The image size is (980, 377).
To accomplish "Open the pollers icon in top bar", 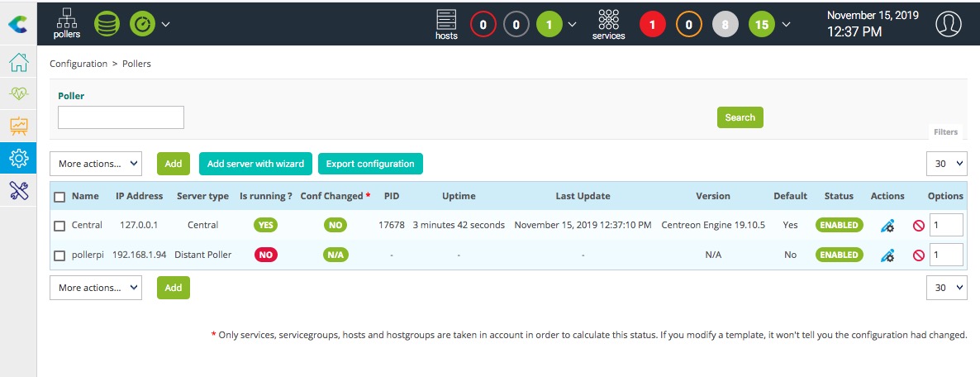I will click(x=67, y=24).
